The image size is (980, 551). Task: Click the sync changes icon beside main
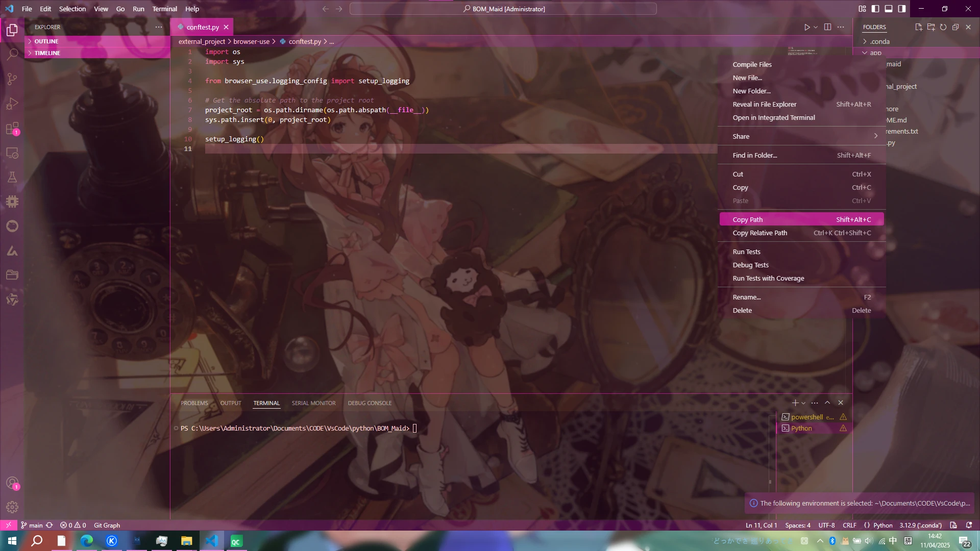coord(50,525)
